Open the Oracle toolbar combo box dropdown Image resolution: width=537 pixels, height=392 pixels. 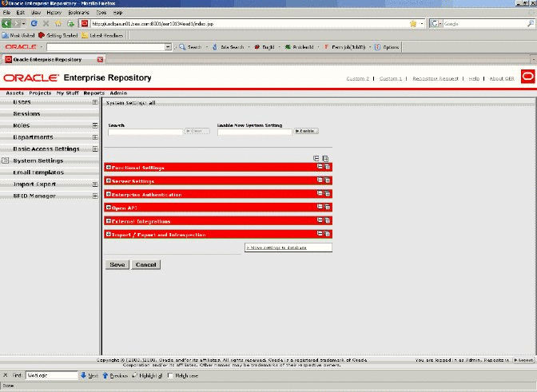coord(168,47)
